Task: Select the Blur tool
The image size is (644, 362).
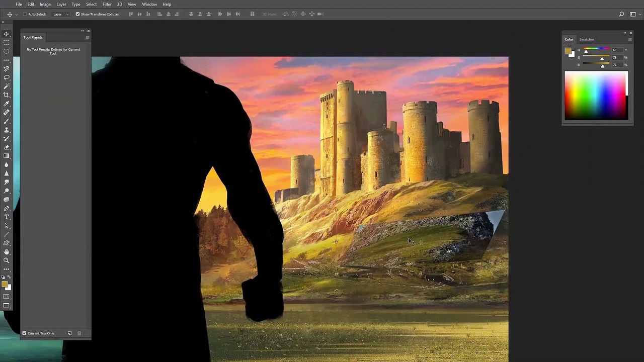Action: coord(7,164)
